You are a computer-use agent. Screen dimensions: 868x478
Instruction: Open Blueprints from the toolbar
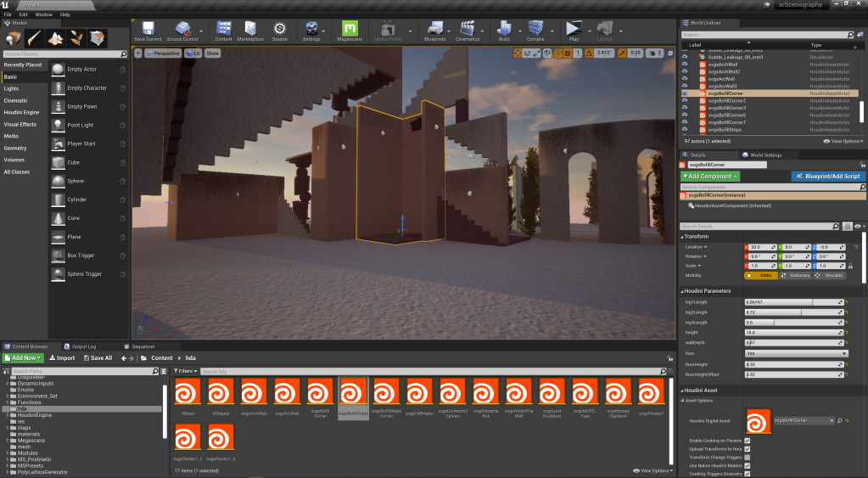(434, 29)
